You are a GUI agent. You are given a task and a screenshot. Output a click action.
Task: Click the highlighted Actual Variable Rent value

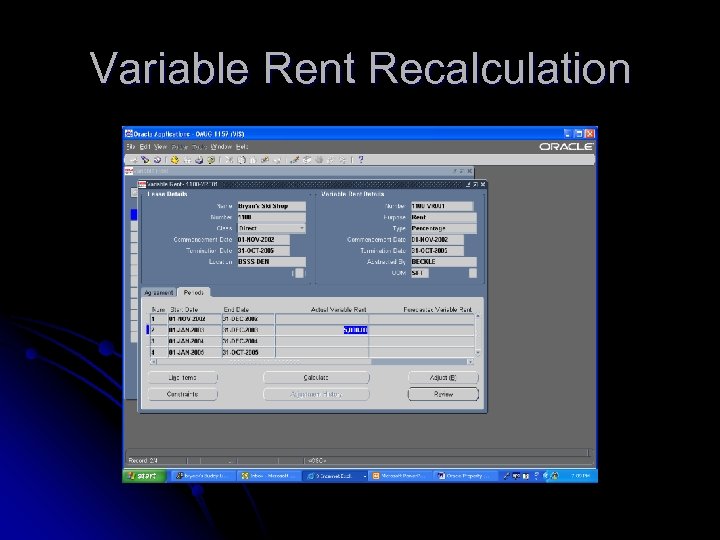tap(355, 330)
